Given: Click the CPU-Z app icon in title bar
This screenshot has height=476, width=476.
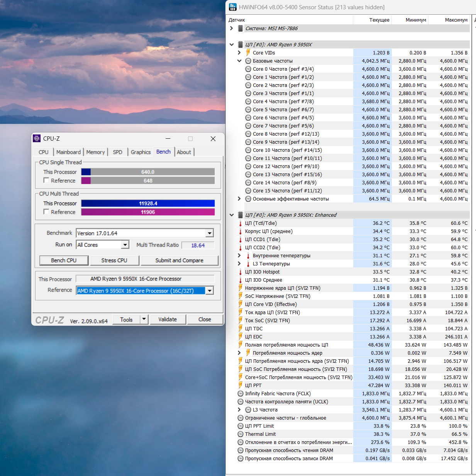Looking at the screenshot, I should point(37,138).
